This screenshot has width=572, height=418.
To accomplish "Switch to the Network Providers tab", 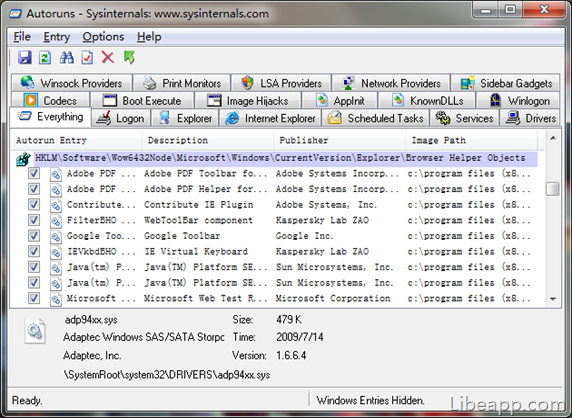I will pyautogui.click(x=391, y=83).
